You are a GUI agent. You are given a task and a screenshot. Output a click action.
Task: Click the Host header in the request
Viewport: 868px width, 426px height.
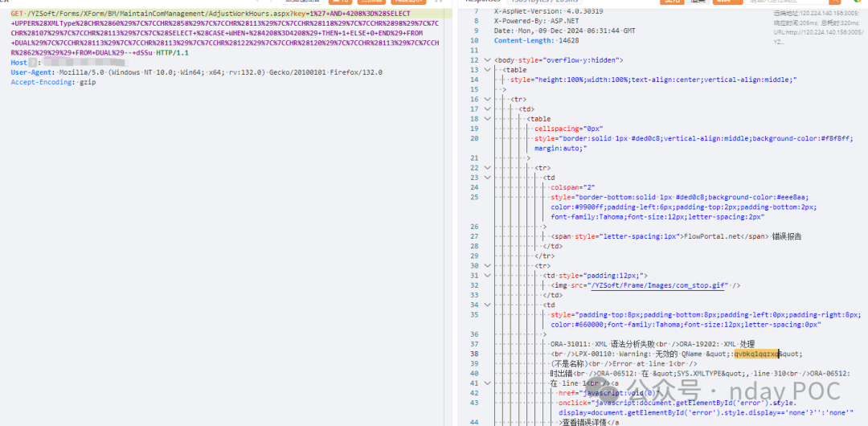[x=18, y=63]
